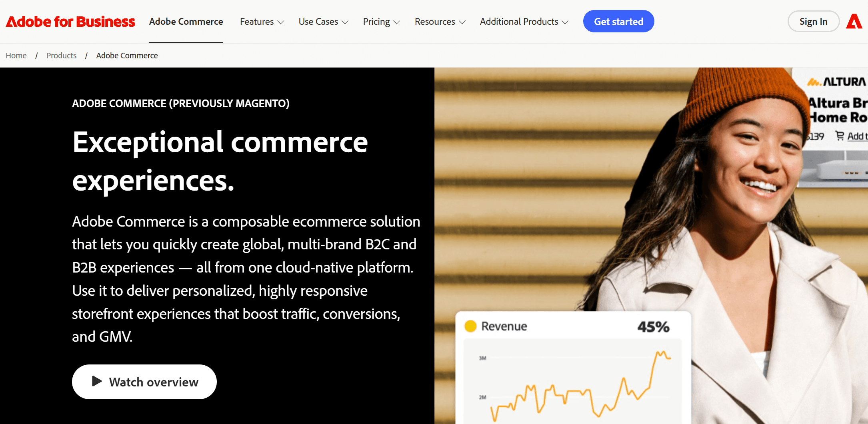Open the Resources dropdown
This screenshot has height=424, width=868.
(x=440, y=22)
